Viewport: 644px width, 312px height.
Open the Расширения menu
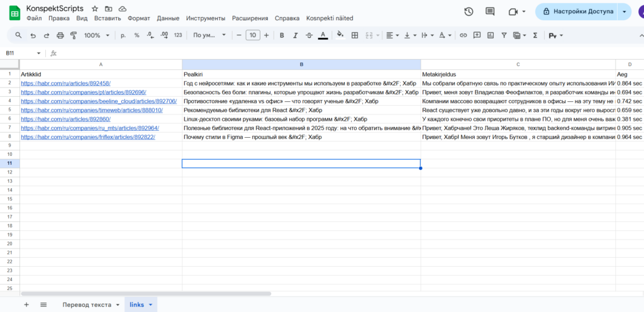click(x=250, y=18)
